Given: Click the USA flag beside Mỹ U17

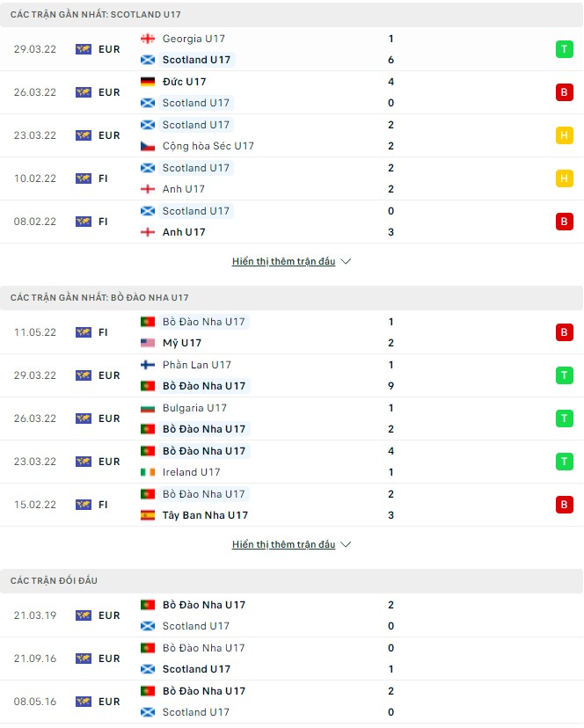Looking at the screenshot, I should pyautogui.click(x=147, y=343).
